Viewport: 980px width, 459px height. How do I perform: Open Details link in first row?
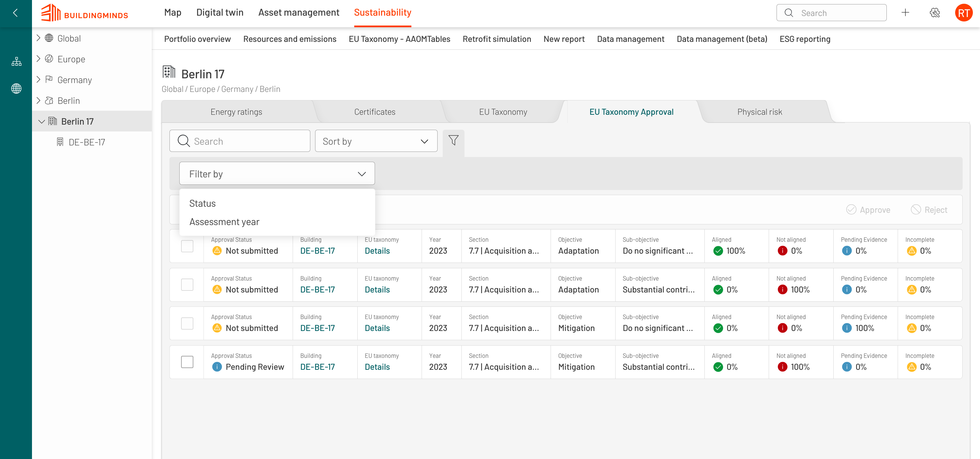pyautogui.click(x=377, y=251)
